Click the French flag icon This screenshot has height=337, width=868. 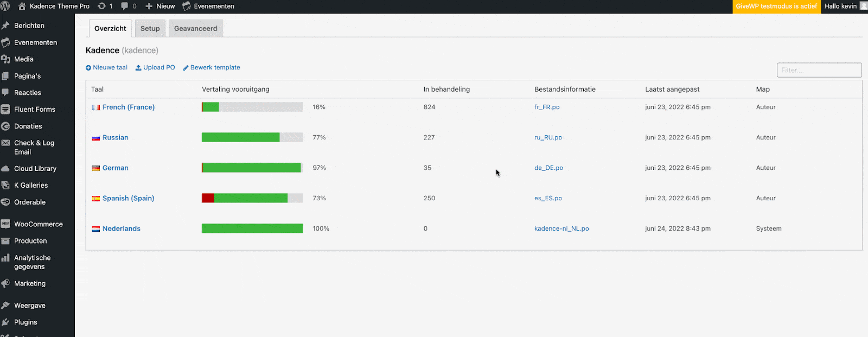96,107
